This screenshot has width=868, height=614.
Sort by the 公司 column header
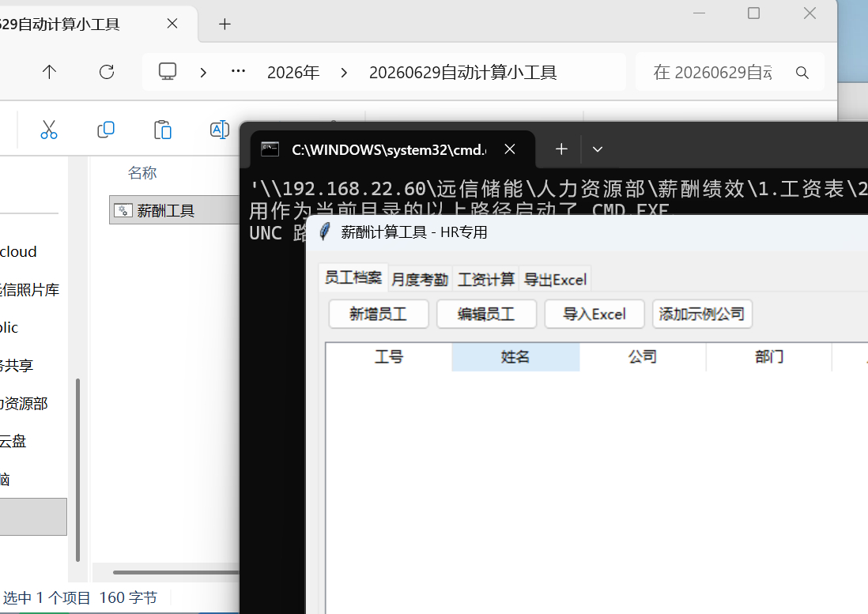point(642,357)
